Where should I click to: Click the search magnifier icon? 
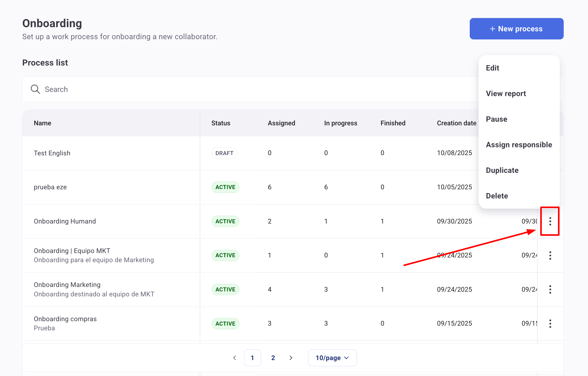pos(35,89)
